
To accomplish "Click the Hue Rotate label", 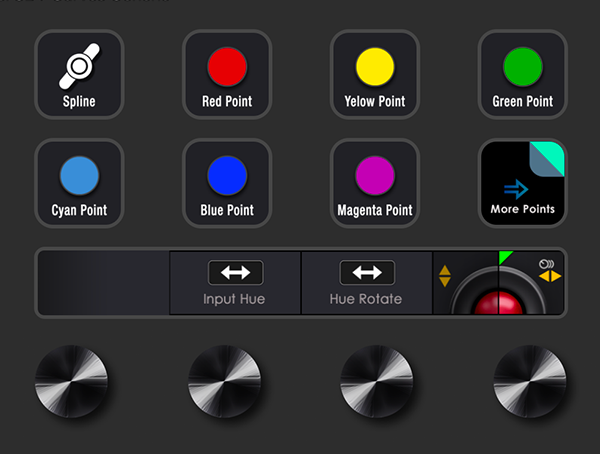I will click(x=366, y=299).
